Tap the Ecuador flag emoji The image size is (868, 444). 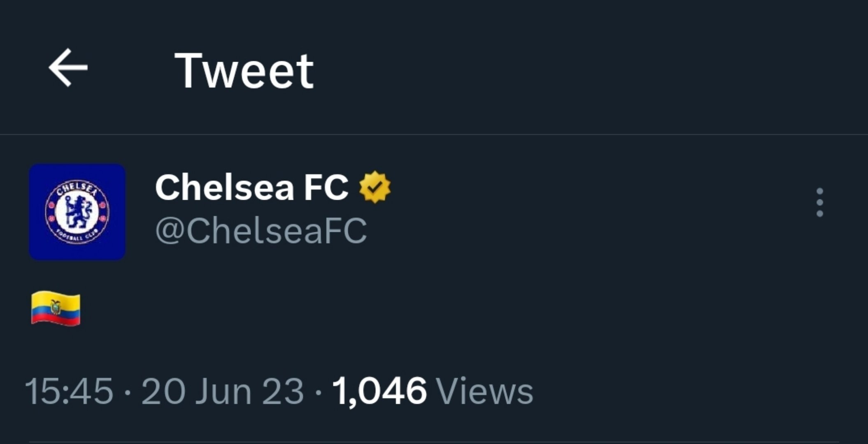56,308
